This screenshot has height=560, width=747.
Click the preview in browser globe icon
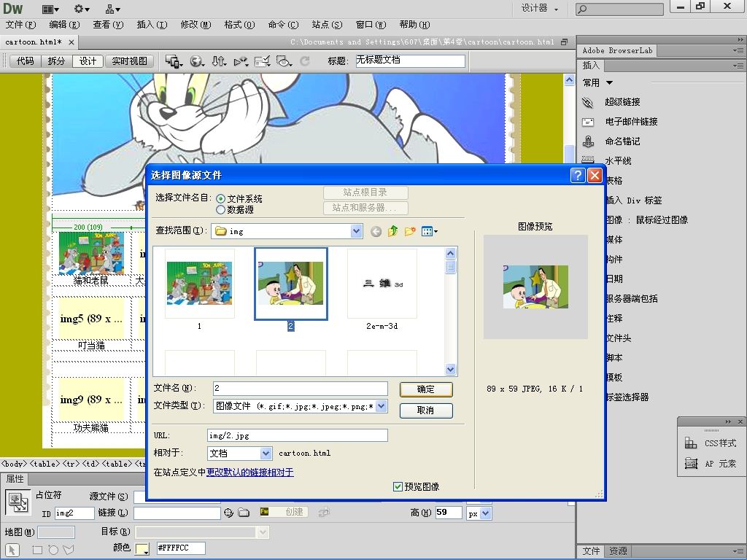tap(197, 61)
